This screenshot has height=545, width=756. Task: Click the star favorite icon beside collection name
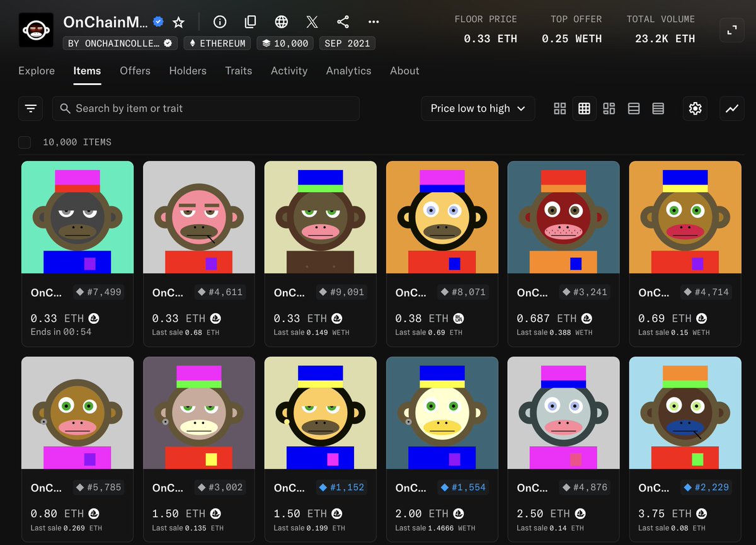click(x=178, y=22)
